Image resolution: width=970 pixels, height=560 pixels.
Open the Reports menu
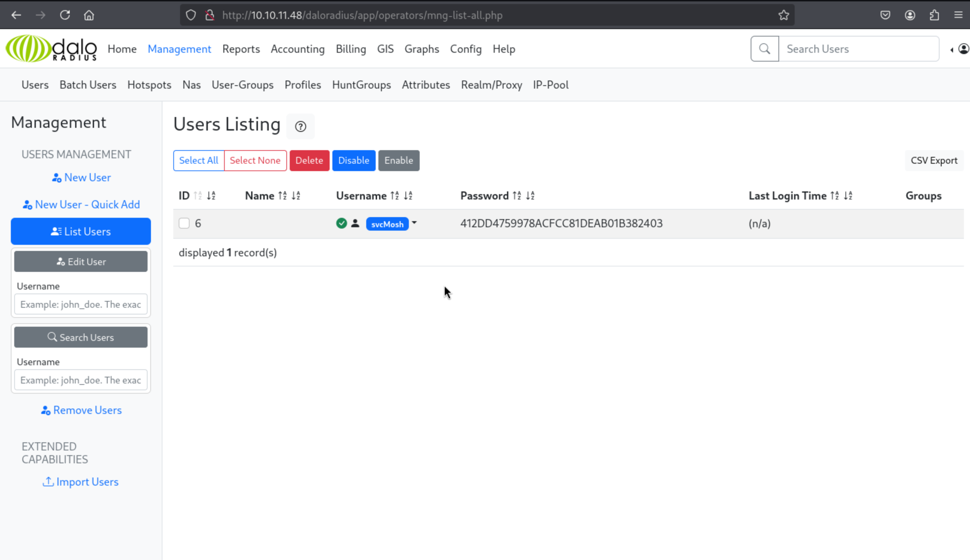click(x=241, y=49)
